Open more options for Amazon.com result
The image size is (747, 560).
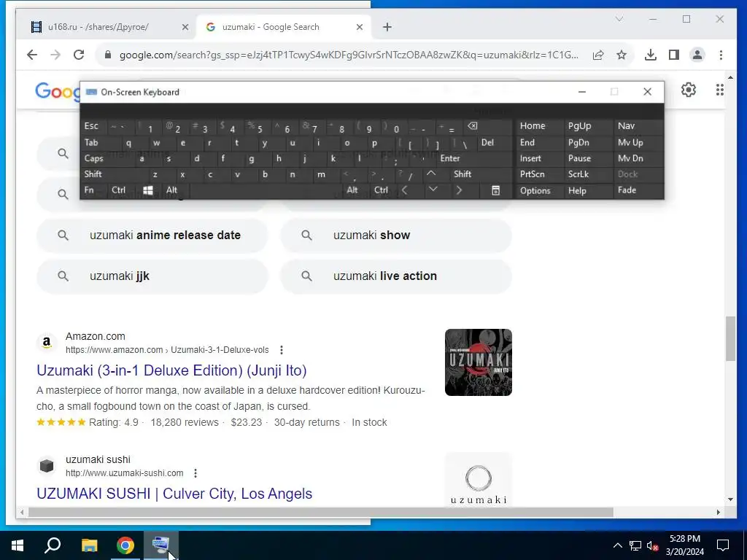click(282, 350)
